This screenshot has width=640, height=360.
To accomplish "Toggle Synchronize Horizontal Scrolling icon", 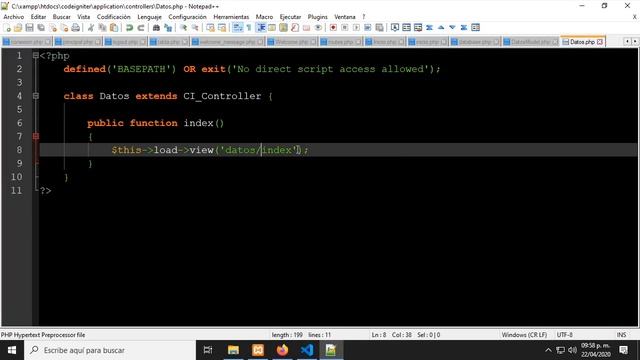I will coord(222,28).
